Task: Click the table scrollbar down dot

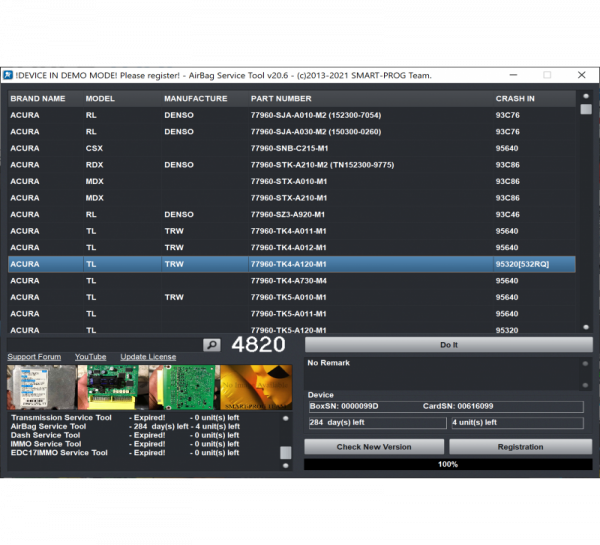Action: click(x=586, y=327)
